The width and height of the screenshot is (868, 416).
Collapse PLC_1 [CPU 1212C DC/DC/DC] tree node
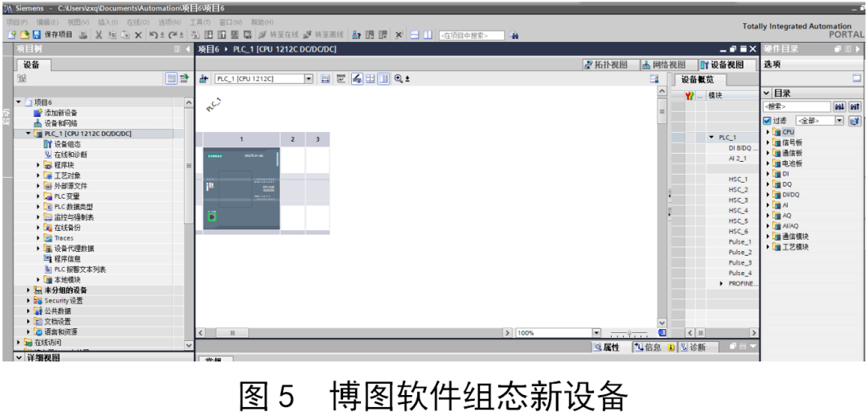point(28,134)
